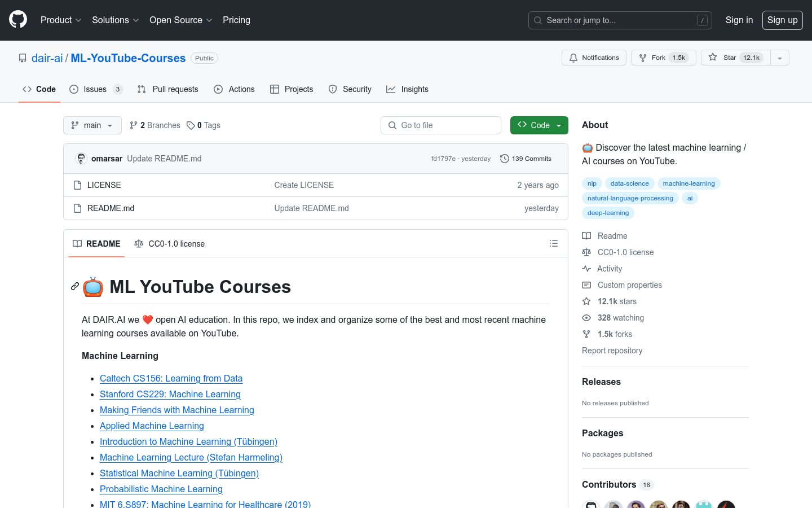The height and width of the screenshot is (508, 812).
Task: Open the Applied Machine Learning link
Action: [x=152, y=426]
